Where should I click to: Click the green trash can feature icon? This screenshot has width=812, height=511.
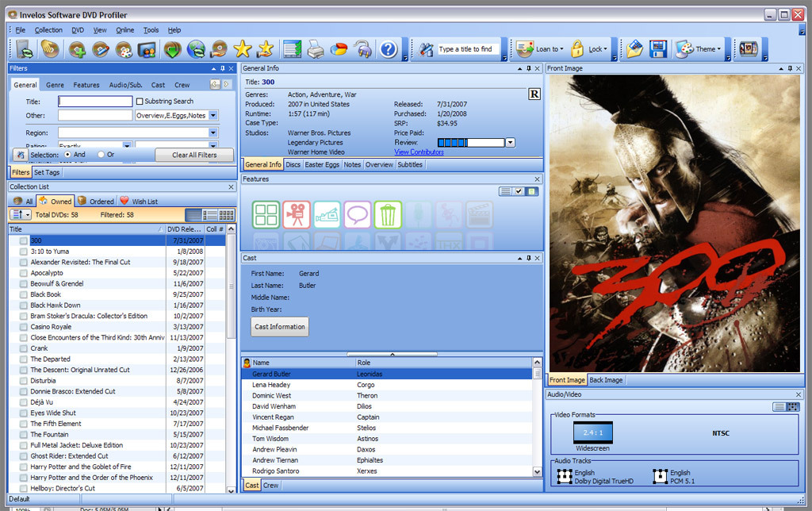(388, 214)
